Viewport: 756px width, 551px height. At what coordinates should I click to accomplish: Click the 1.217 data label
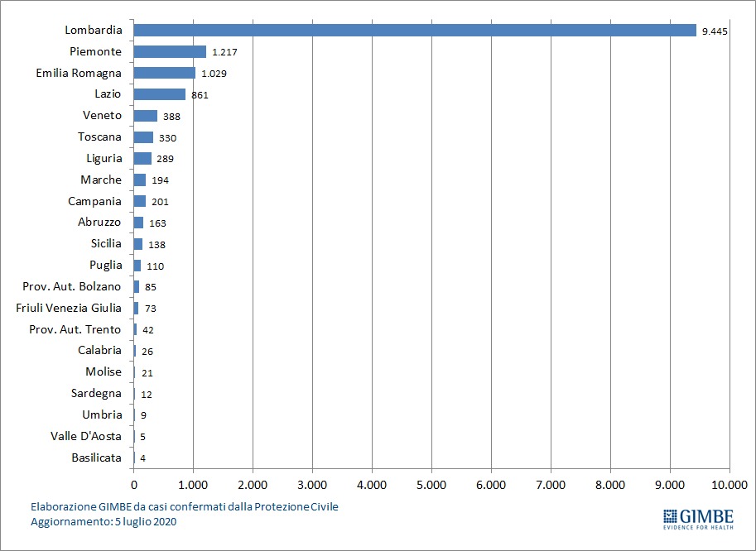coord(224,52)
